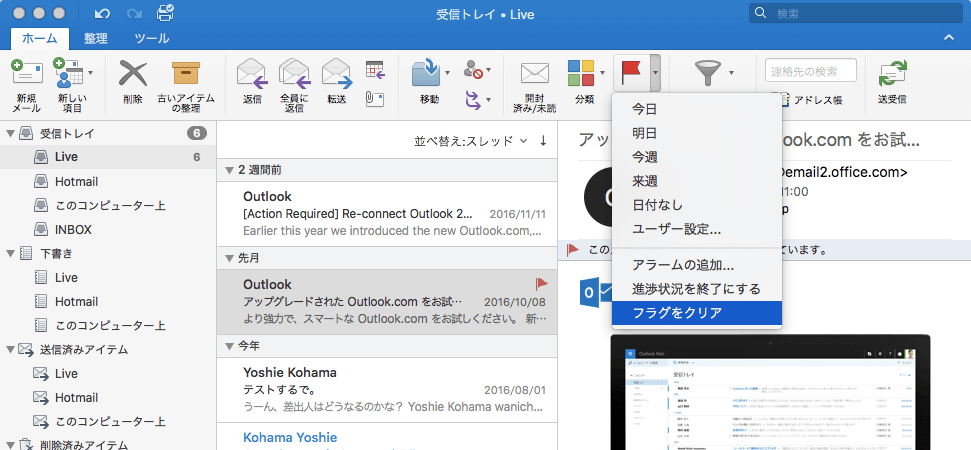Open dropdown arrow beside 分類
Image resolution: width=971 pixels, height=450 pixels.
(x=602, y=73)
